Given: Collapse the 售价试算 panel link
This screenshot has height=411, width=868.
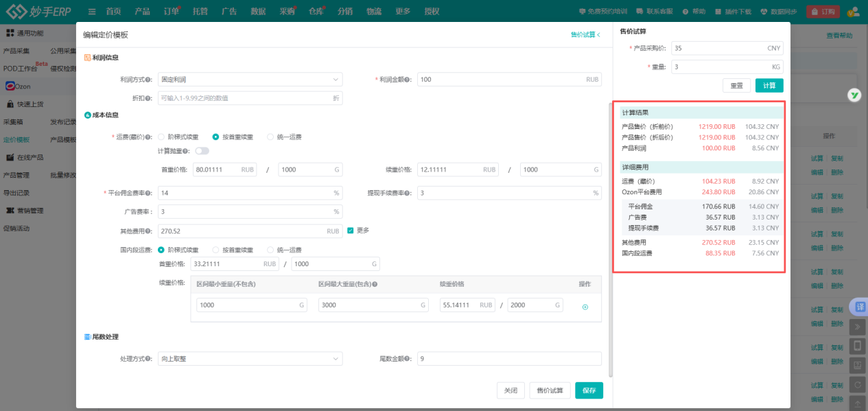Looking at the screenshot, I should click(x=585, y=34).
